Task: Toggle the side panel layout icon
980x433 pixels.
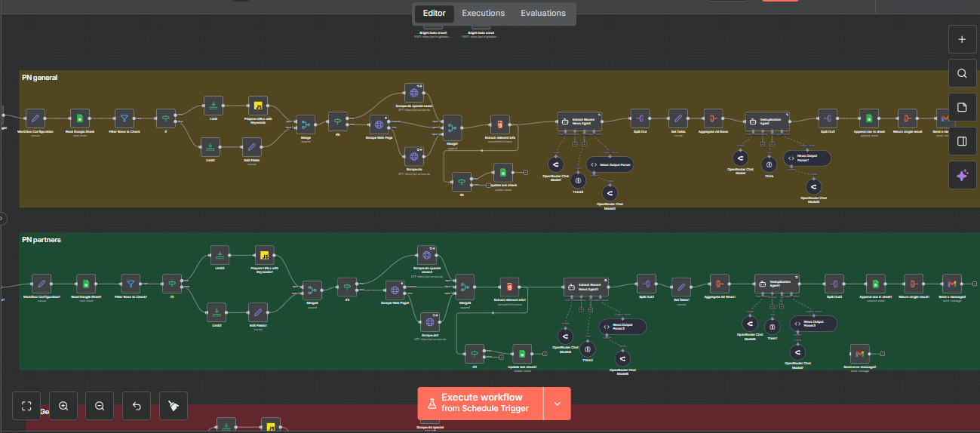Action: 961,141
